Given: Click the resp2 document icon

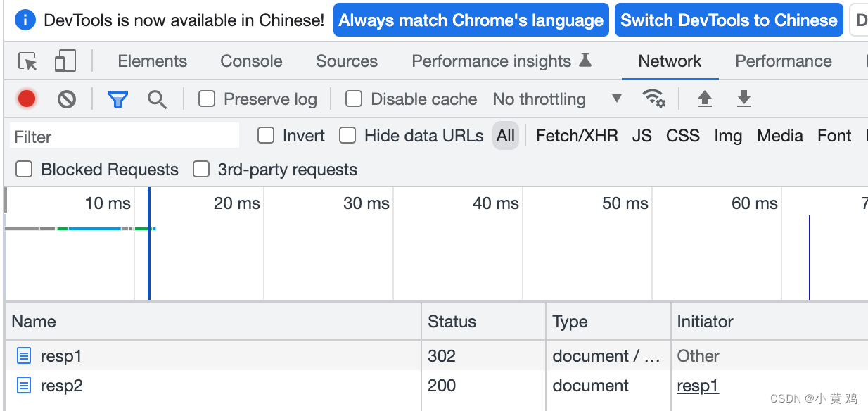Looking at the screenshot, I should pyautogui.click(x=24, y=386).
